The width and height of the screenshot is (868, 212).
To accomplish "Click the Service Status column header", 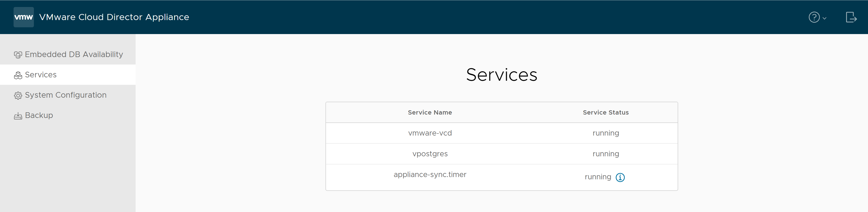I will pyautogui.click(x=606, y=113).
